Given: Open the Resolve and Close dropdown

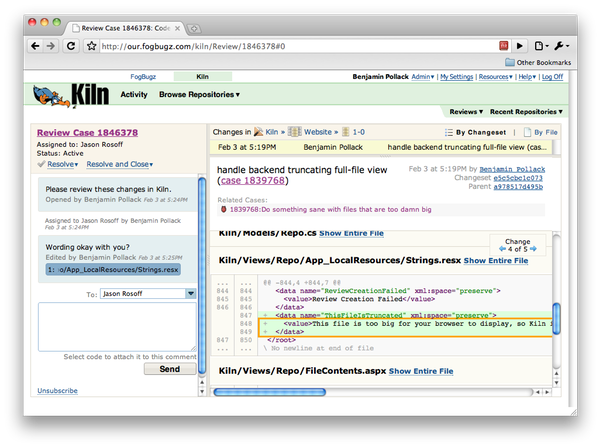Looking at the screenshot, I should tap(119, 164).
